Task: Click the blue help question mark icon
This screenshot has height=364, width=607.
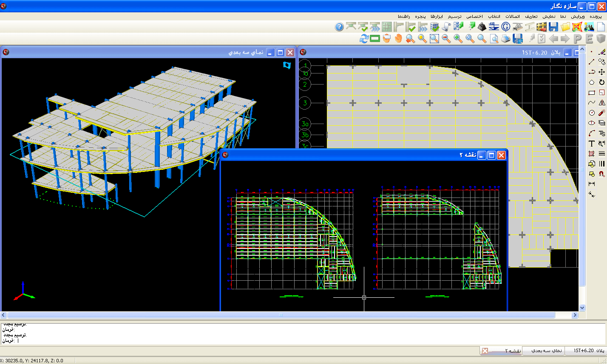Action: 339,27
